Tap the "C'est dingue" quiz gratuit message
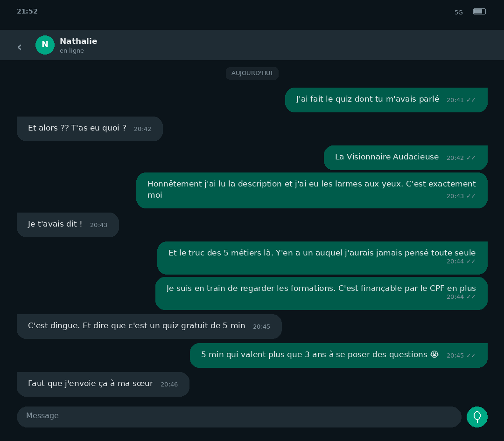The width and height of the screenshot is (504, 441). pyautogui.click(x=149, y=326)
